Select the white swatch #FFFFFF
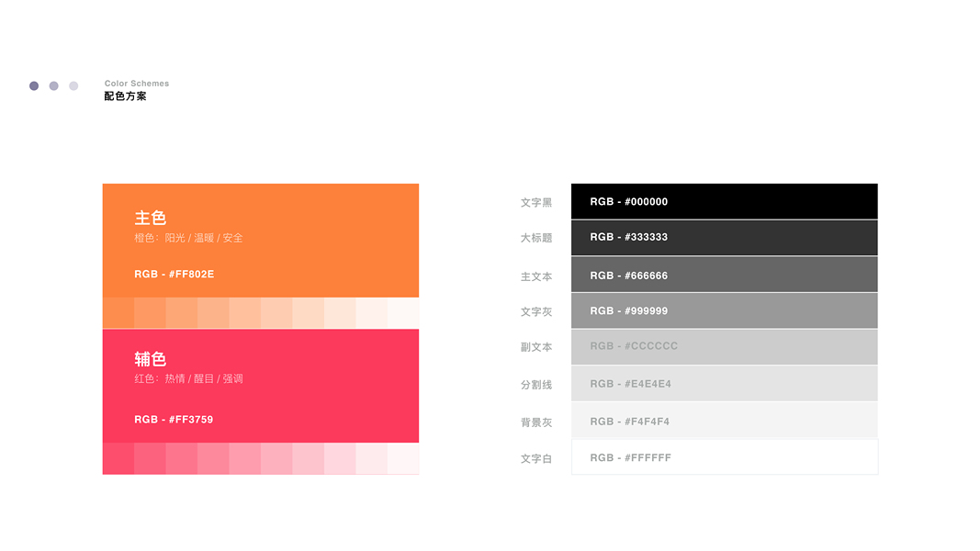This screenshot has width=980, height=551. (724, 457)
